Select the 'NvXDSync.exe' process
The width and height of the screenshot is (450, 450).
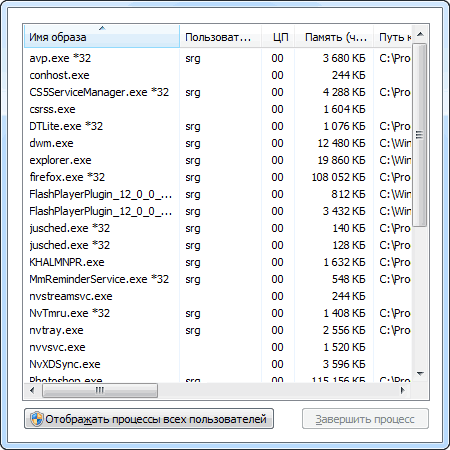(x=218, y=364)
